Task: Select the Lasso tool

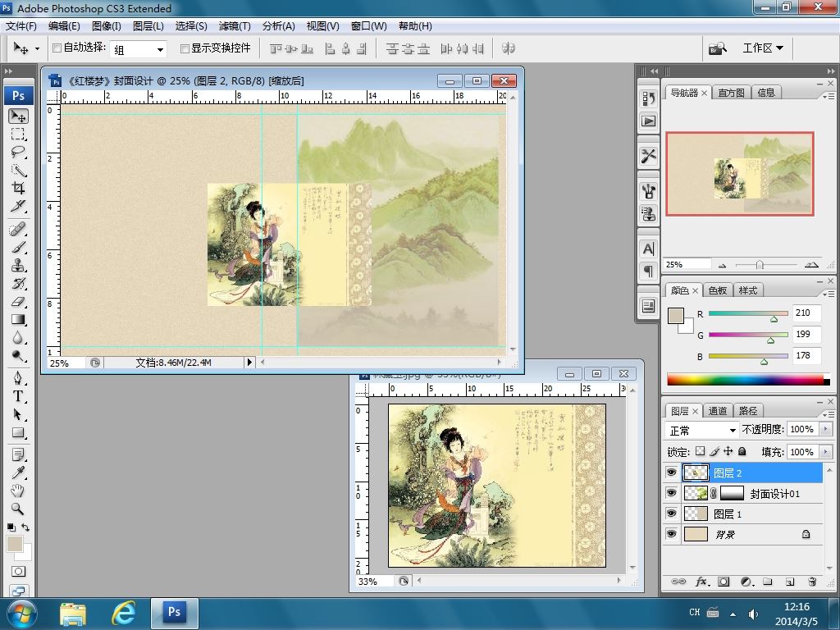Action: point(18,152)
